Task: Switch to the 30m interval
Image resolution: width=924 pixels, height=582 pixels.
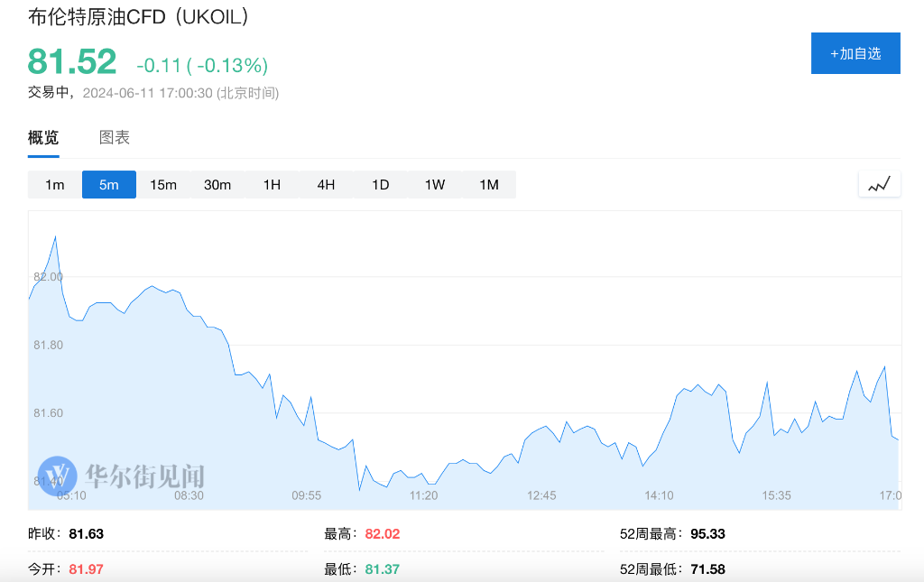Action: [217, 184]
